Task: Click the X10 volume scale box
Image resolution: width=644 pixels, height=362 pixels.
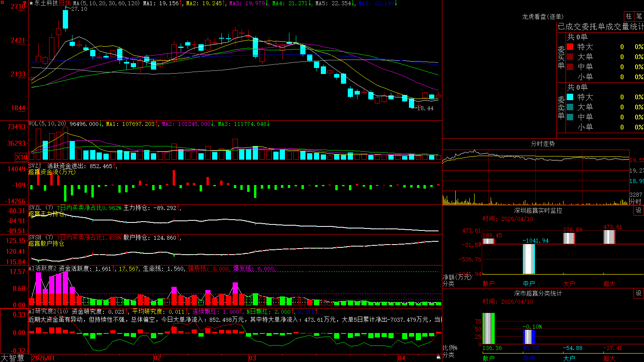Action: coord(21,157)
